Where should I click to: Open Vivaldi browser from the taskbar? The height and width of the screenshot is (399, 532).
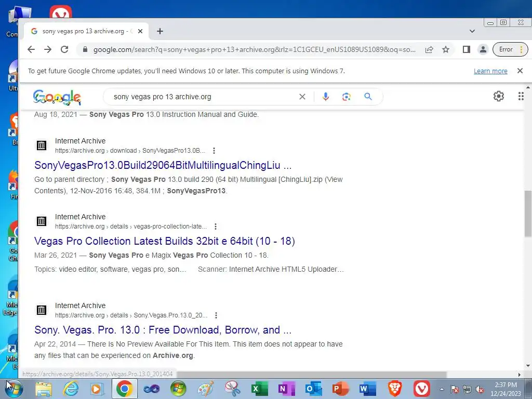[422, 389]
